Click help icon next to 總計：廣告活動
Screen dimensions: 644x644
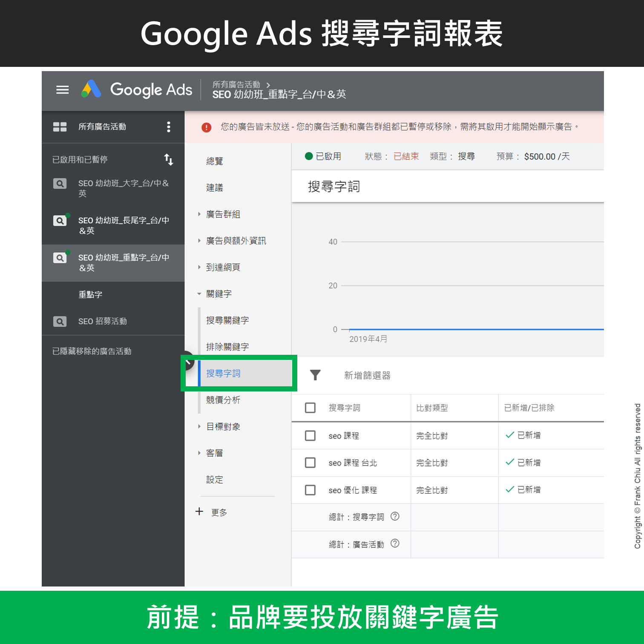point(395,543)
